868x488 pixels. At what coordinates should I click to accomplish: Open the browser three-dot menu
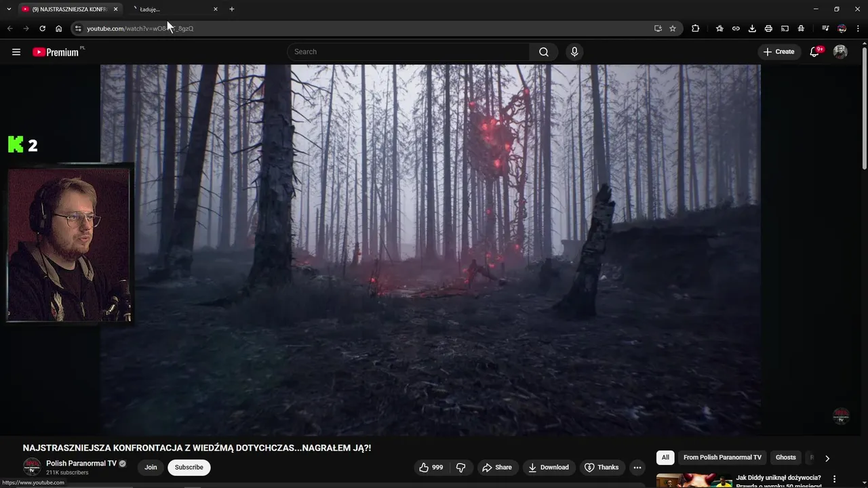(x=858, y=28)
